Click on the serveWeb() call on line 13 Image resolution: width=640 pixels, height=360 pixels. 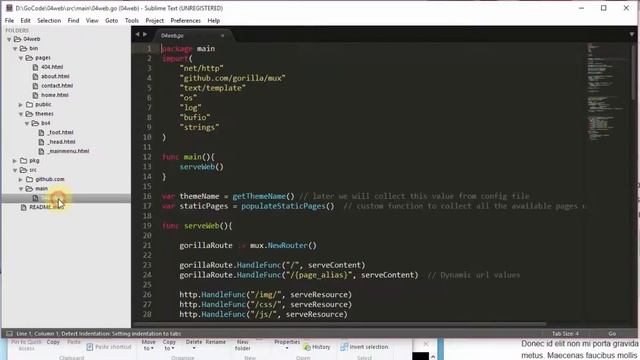(202, 167)
